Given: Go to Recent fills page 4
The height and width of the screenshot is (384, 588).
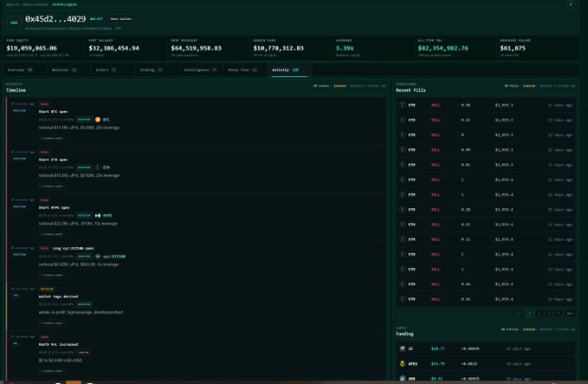Looking at the screenshot, I should coord(559,313).
